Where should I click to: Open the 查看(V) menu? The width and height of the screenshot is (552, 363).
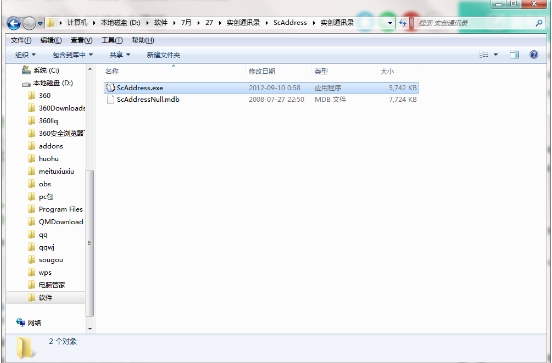pos(82,40)
